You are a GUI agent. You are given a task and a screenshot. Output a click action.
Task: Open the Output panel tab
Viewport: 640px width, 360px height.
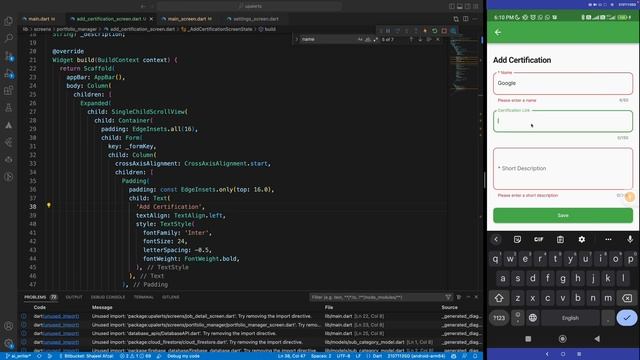click(x=74, y=297)
